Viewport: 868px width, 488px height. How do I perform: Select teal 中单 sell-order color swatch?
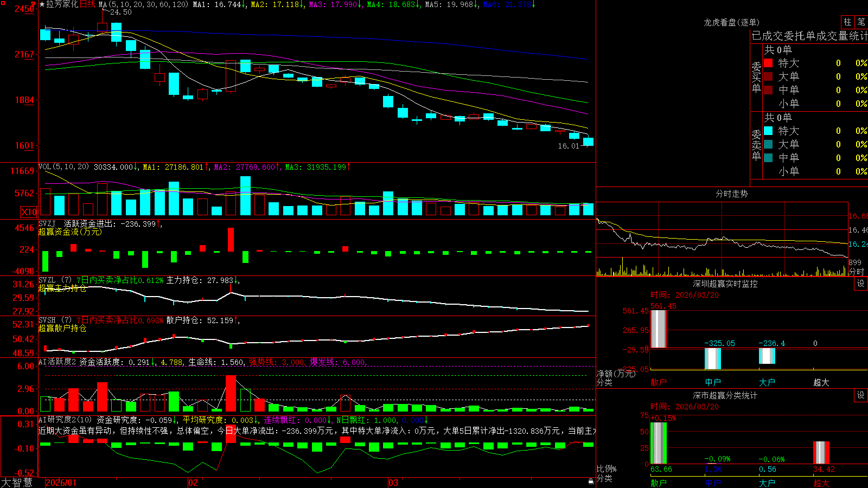pyautogui.click(x=768, y=157)
